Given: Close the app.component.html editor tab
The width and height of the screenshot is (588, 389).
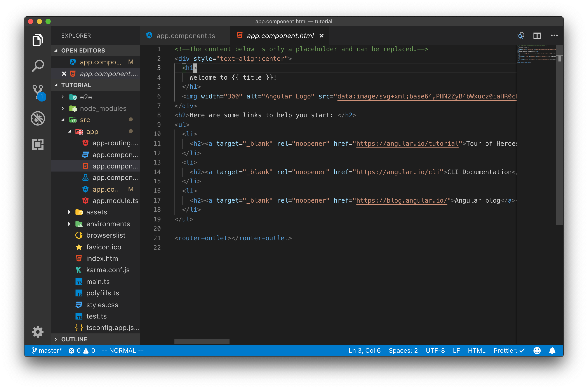Looking at the screenshot, I should (321, 36).
